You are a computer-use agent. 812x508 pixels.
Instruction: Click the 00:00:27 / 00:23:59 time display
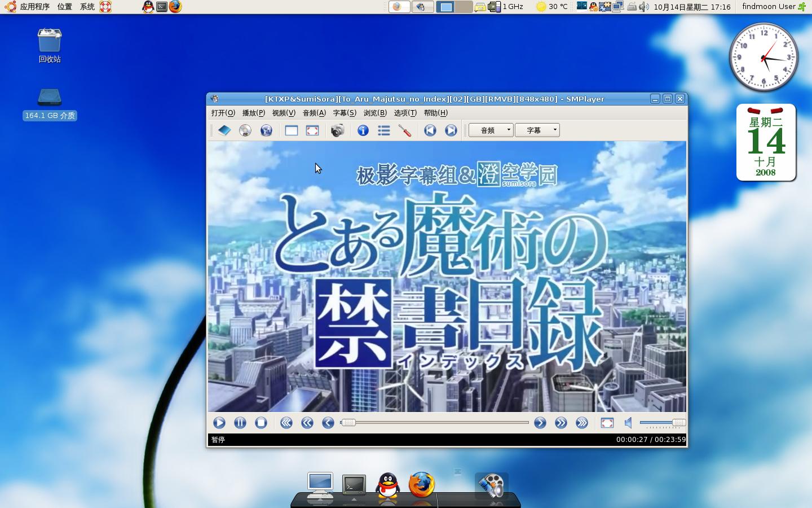[651, 440]
